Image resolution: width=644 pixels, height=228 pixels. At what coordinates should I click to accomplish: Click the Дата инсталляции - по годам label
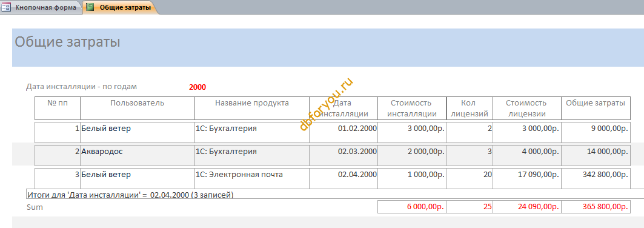(82, 87)
